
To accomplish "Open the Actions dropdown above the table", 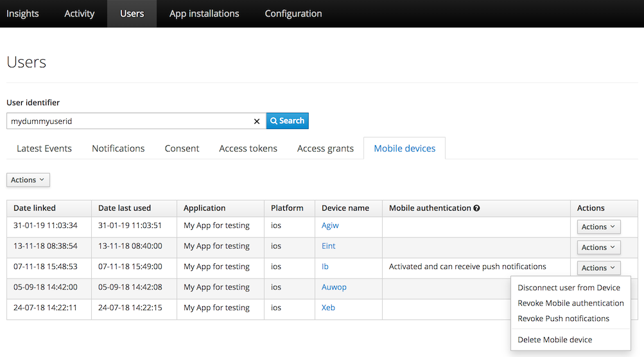I will (28, 180).
